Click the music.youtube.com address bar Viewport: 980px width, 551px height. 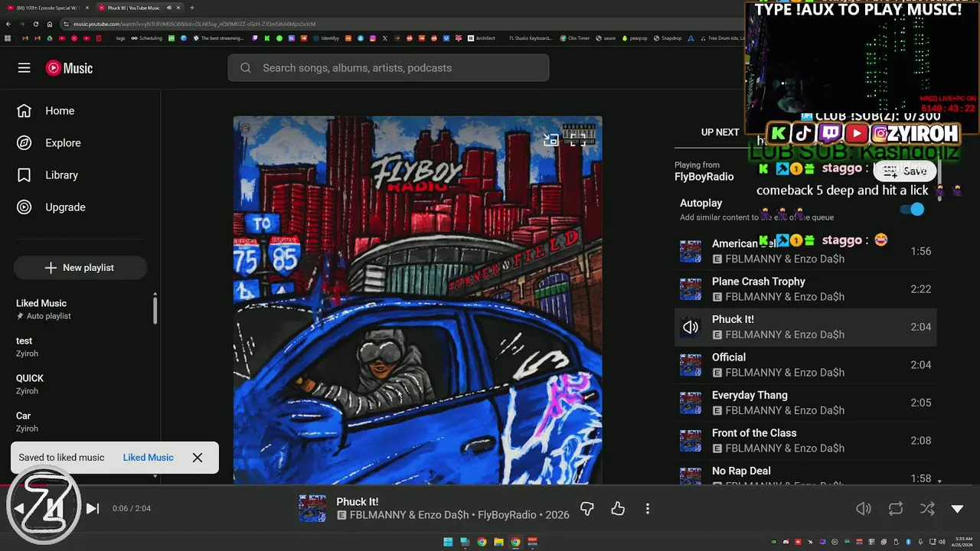[398, 24]
